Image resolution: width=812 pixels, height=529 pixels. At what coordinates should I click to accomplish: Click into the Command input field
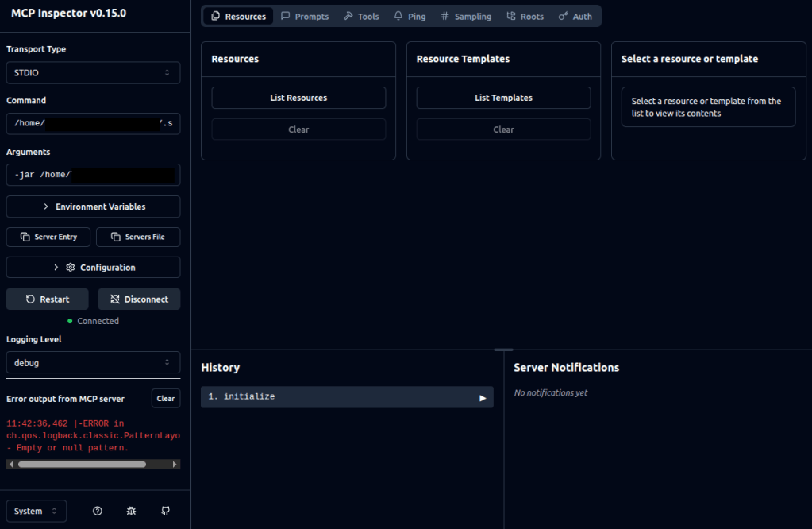[x=93, y=123]
